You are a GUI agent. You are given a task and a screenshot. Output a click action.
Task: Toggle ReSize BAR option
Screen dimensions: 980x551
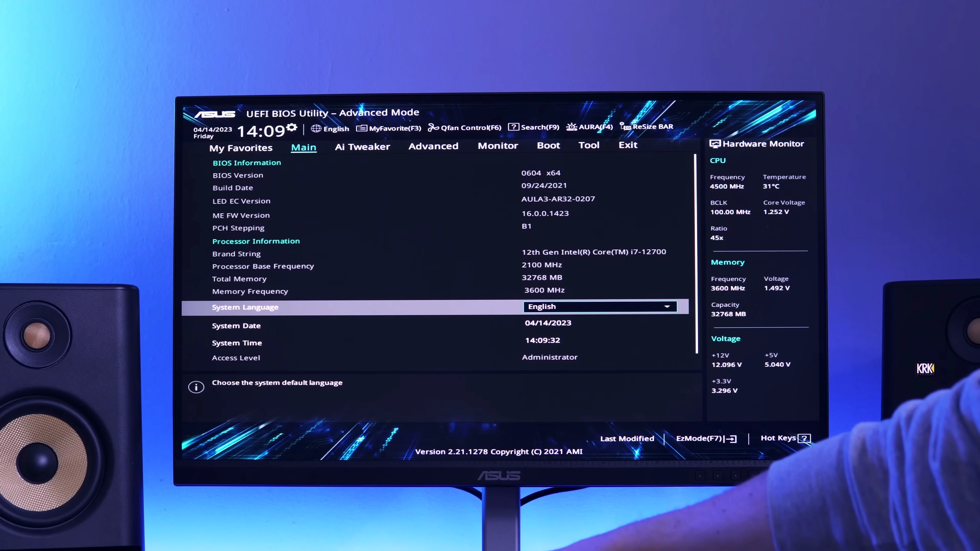point(646,126)
